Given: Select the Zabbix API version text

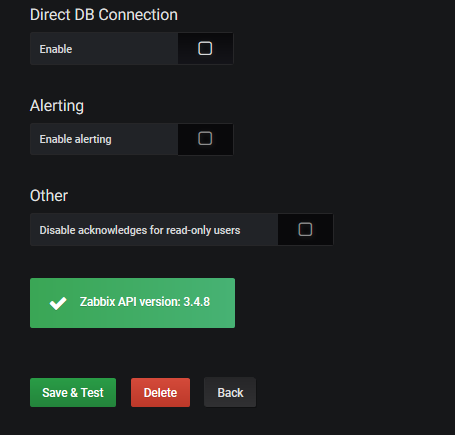Looking at the screenshot, I should click(x=145, y=302).
